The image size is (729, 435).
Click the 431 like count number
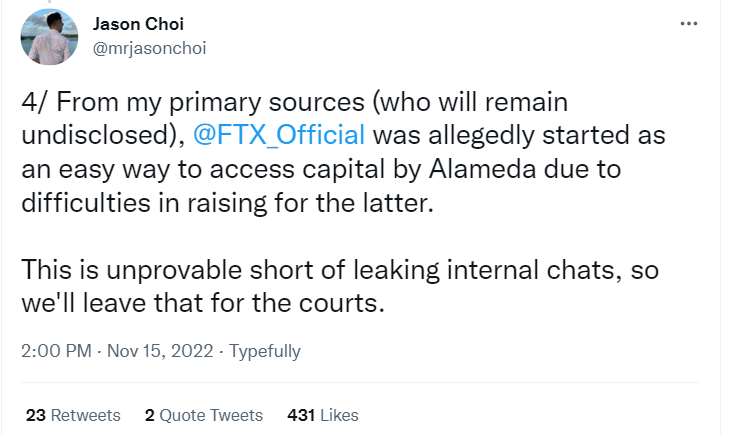pyautogui.click(x=301, y=415)
